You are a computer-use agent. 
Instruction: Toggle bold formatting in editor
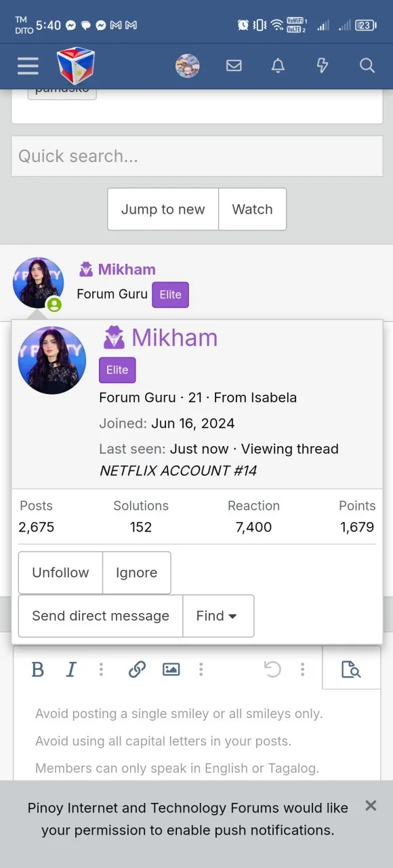pyautogui.click(x=38, y=670)
